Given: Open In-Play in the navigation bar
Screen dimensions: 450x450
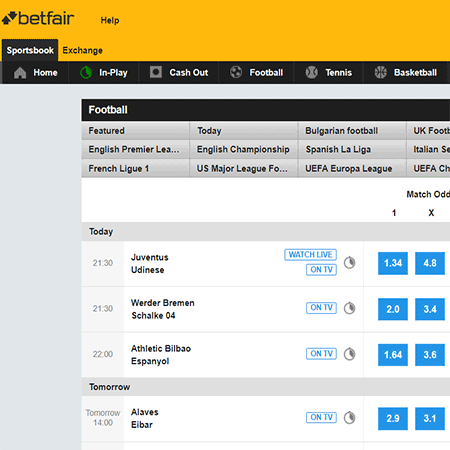Looking at the screenshot, I should tap(104, 72).
